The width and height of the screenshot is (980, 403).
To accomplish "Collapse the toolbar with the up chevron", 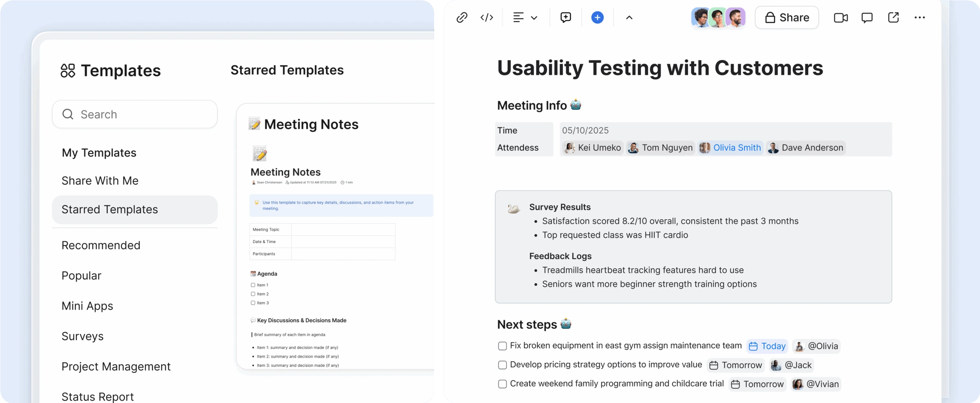I will 629,18.
